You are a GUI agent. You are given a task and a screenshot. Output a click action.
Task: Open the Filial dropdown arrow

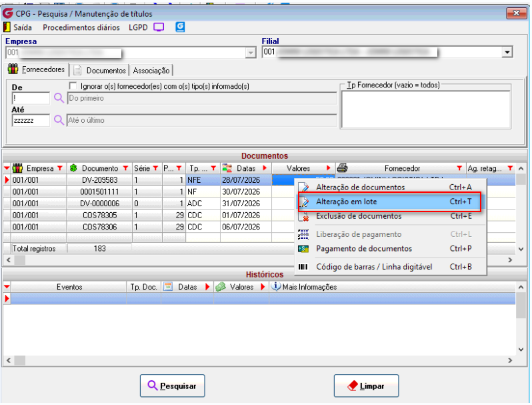click(507, 52)
